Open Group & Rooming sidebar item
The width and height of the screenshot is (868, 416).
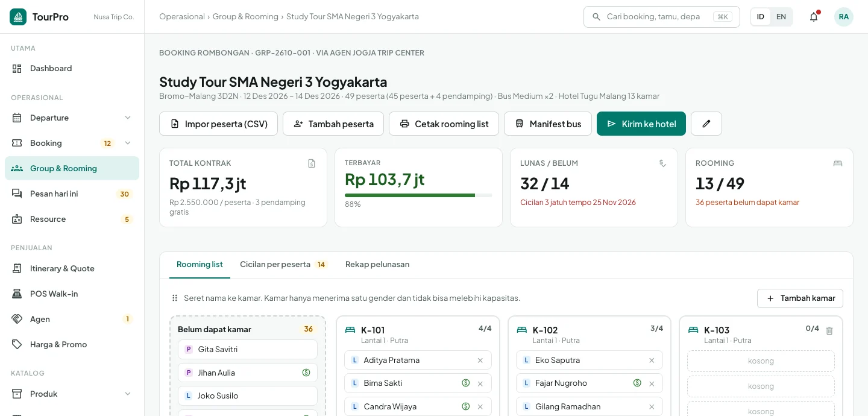[x=72, y=168]
